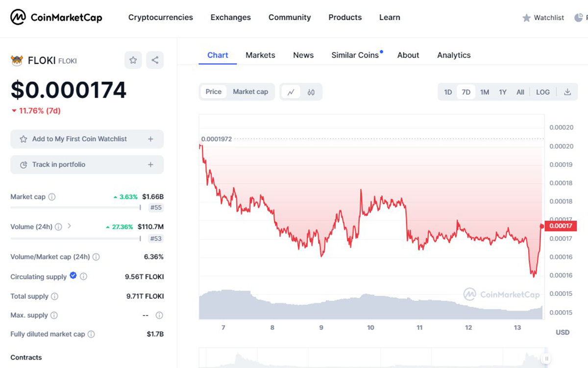Viewport: 588px width, 368px height.
Task: Click the pie chart icon in Track in portfolio
Action: (23, 164)
